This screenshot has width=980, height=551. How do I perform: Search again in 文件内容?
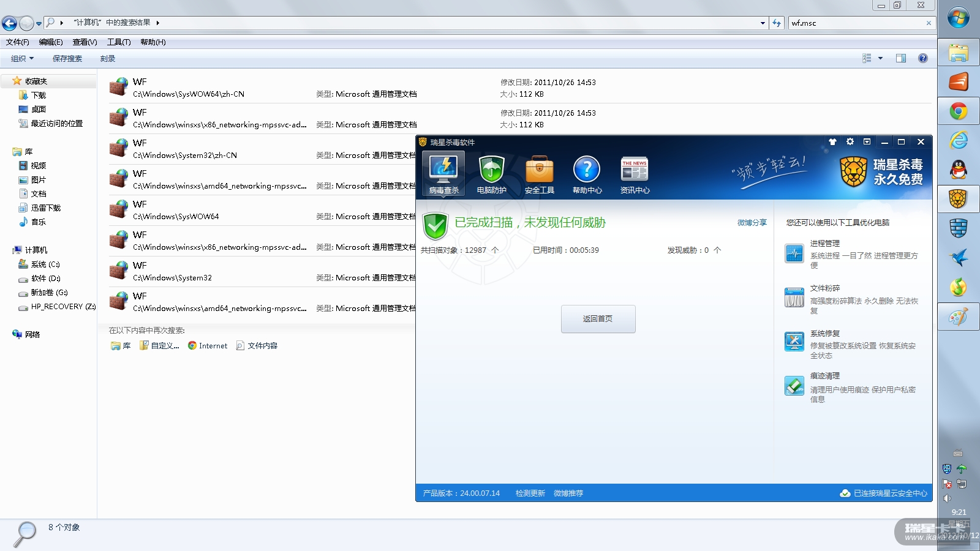coord(257,346)
